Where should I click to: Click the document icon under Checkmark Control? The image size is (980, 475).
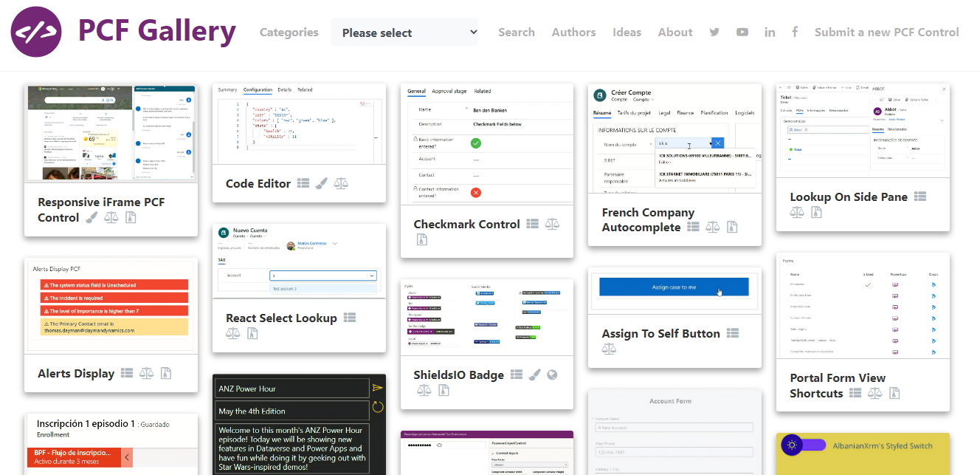[x=422, y=239]
